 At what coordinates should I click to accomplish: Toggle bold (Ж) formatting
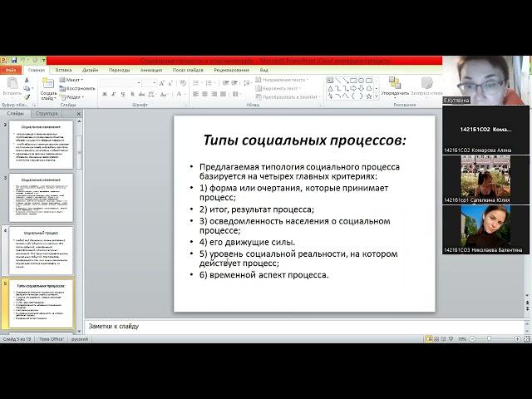coord(105,94)
